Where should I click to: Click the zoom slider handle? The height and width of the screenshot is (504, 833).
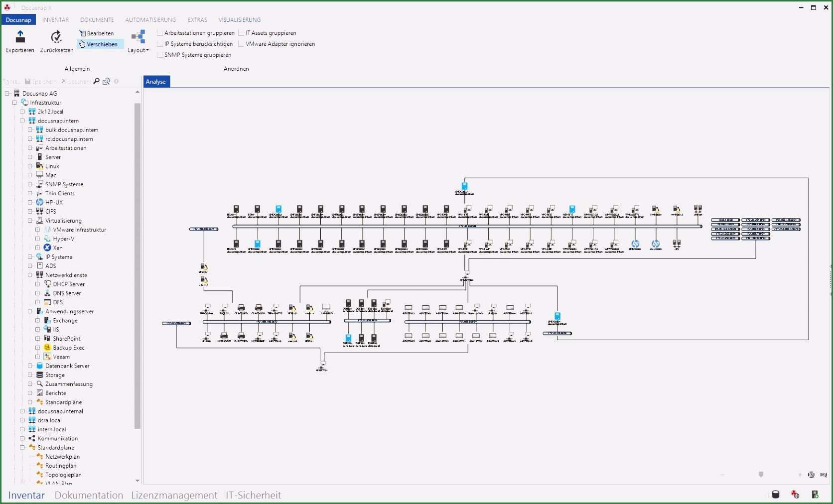(x=761, y=475)
